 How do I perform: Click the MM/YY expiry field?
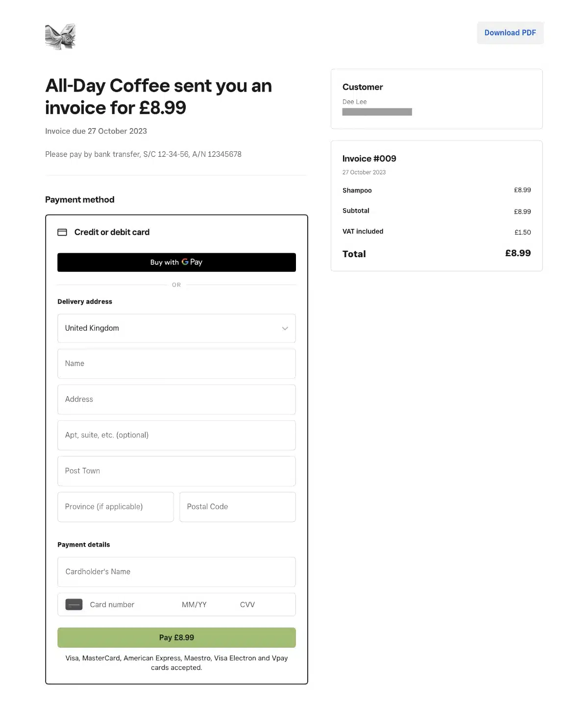[x=194, y=604]
